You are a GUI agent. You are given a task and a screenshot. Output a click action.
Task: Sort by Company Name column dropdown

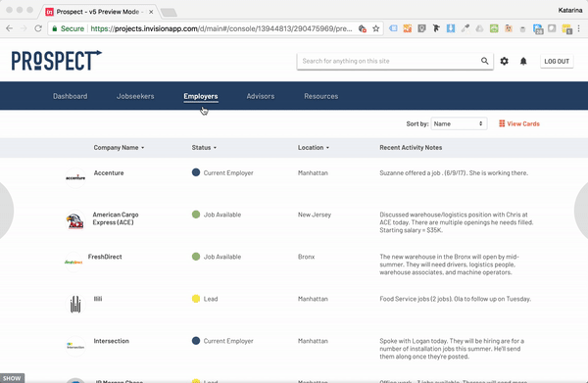point(119,148)
